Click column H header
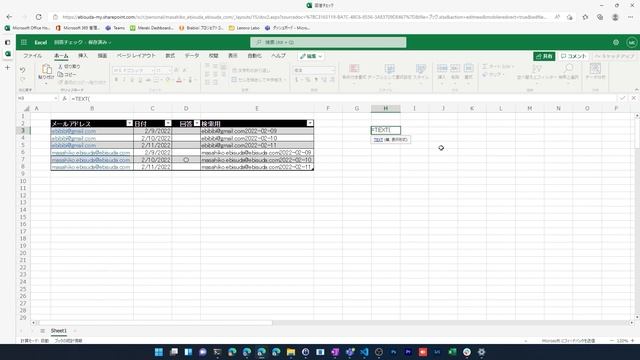Image resolution: width=640 pixels, height=360 pixels. click(x=385, y=108)
